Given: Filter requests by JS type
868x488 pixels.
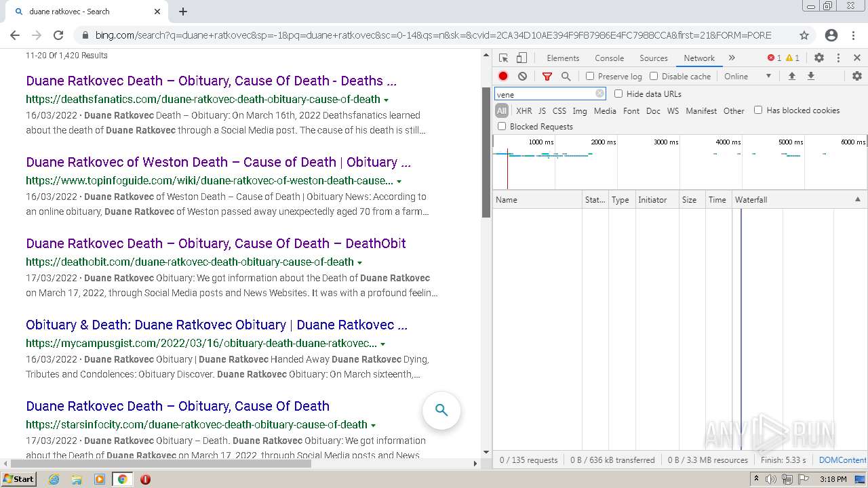Looking at the screenshot, I should click(542, 110).
